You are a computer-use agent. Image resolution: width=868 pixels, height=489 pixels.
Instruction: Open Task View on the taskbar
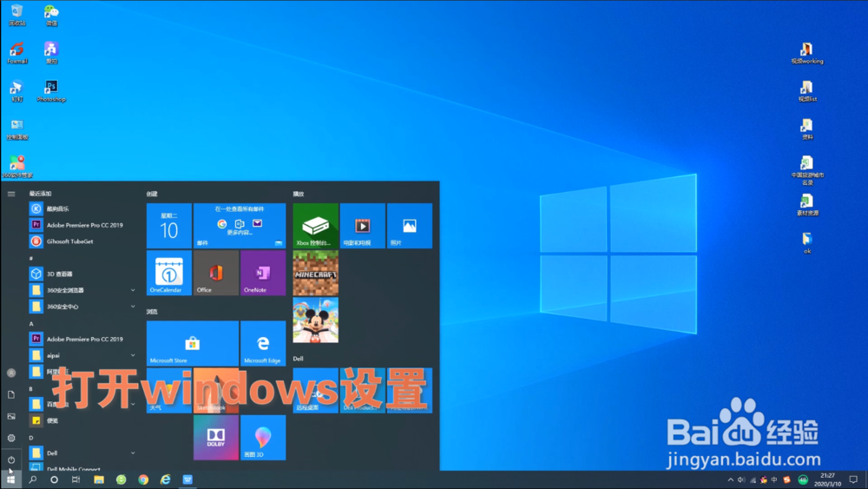[76, 479]
